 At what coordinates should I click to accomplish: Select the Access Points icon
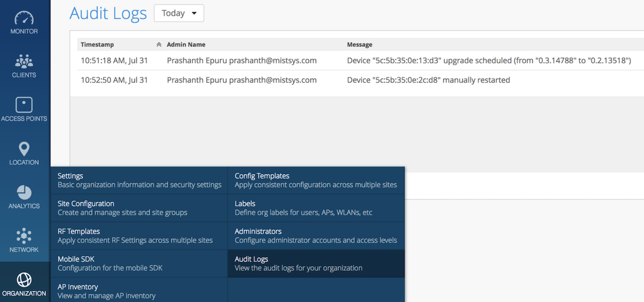(24, 105)
